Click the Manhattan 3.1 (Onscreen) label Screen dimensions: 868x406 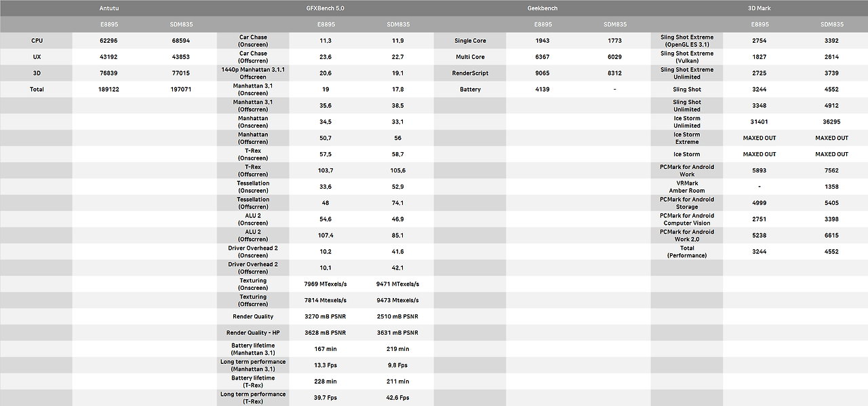point(253,90)
